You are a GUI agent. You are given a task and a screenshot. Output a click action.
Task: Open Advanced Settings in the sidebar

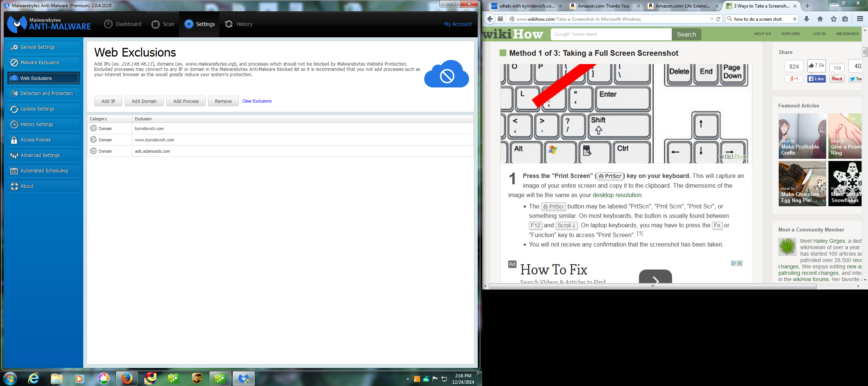[x=43, y=155]
